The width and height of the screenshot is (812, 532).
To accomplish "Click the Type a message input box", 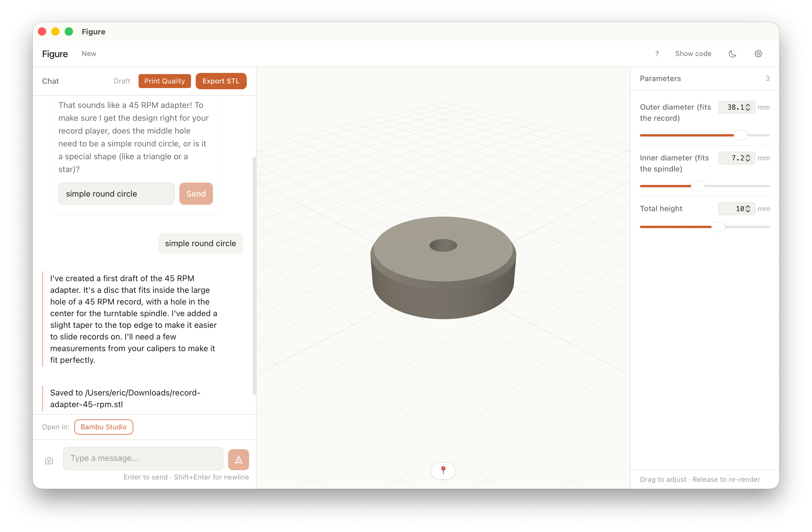I will (143, 458).
